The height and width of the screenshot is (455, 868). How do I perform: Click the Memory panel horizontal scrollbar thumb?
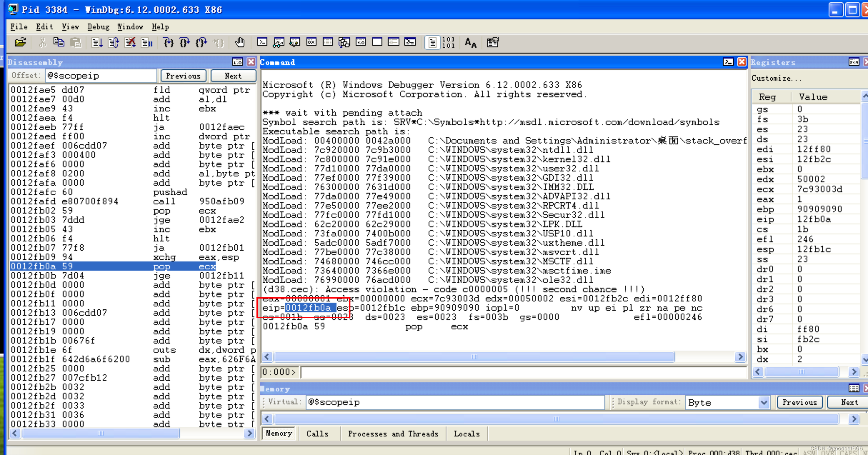(x=556, y=419)
